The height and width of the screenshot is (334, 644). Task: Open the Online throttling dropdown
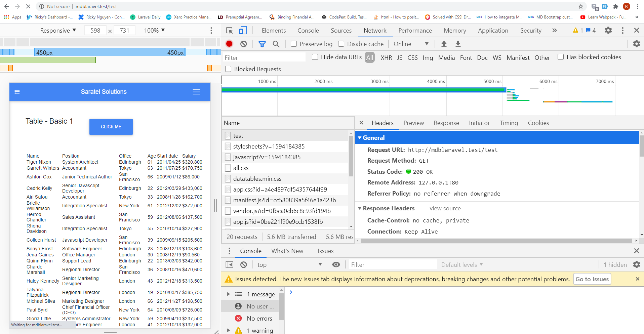tap(411, 44)
